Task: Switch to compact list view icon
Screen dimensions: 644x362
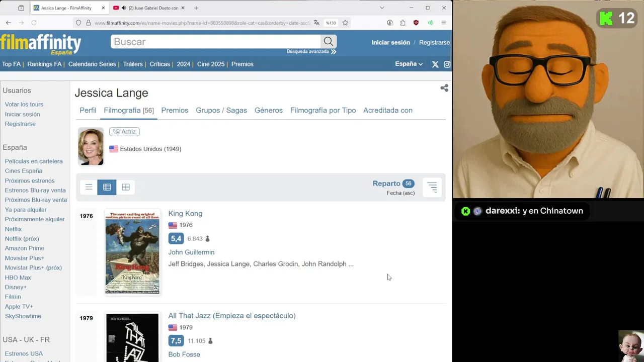Action: [x=89, y=187]
